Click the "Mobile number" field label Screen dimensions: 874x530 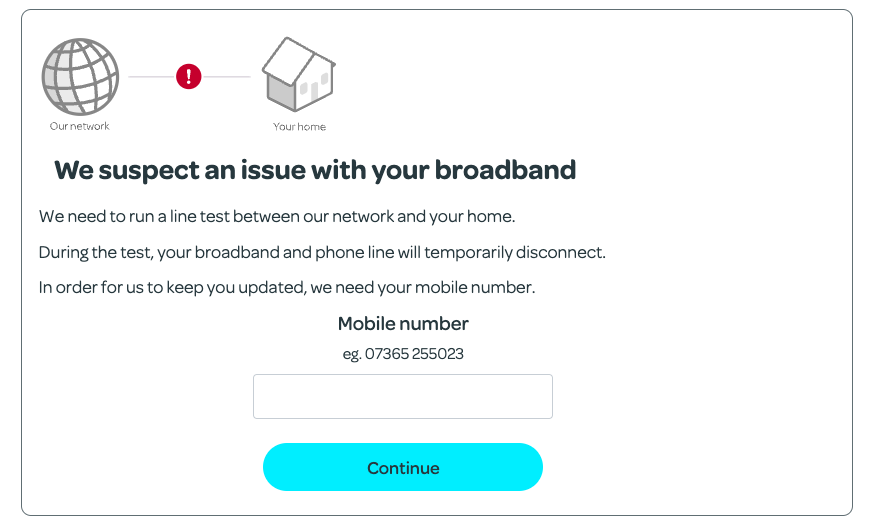[403, 323]
